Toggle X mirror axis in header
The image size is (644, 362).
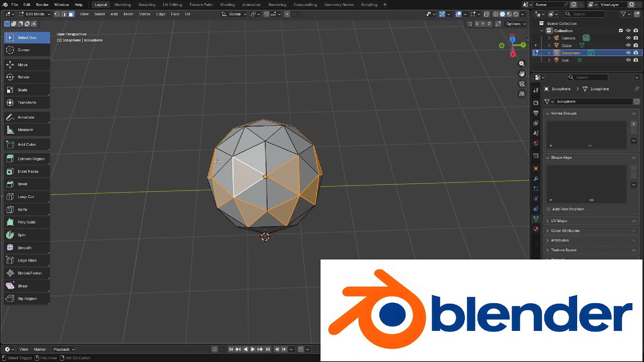(x=476, y=24)
